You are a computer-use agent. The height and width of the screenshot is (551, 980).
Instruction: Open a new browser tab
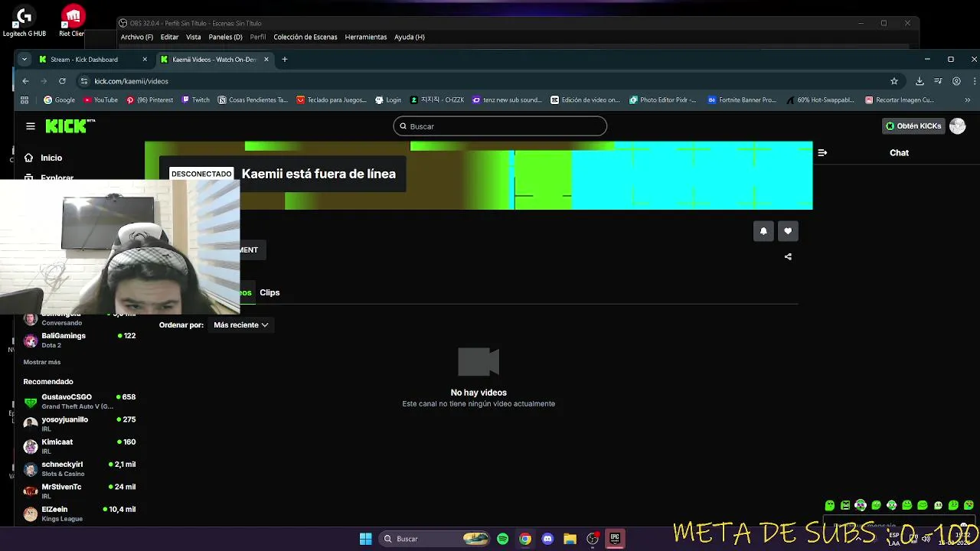(x=284, y=60)
